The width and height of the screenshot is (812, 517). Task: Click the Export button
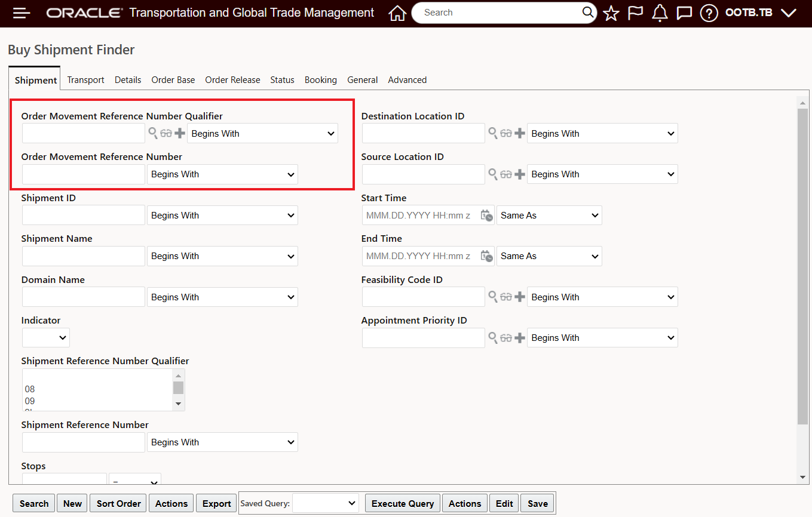click(217, 503)
